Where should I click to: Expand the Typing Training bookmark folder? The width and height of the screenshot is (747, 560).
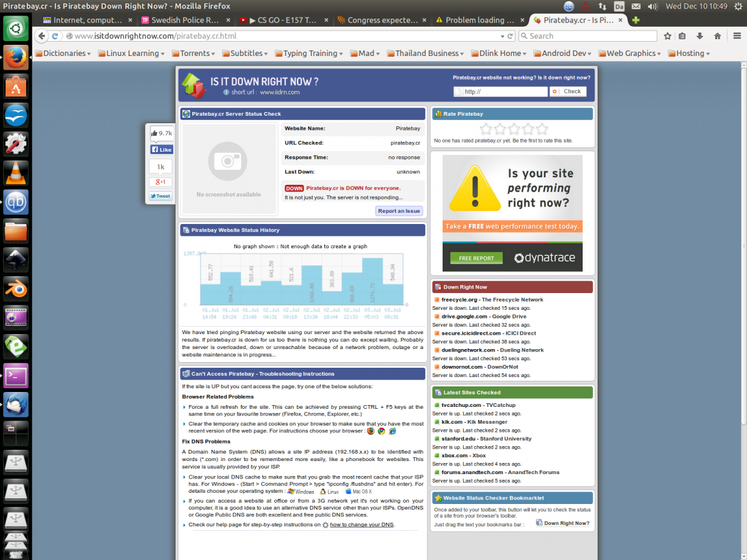309,54
